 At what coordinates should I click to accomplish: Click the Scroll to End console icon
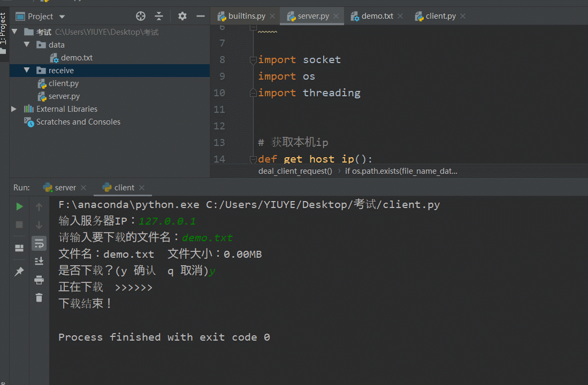click(x=39, y=261)
